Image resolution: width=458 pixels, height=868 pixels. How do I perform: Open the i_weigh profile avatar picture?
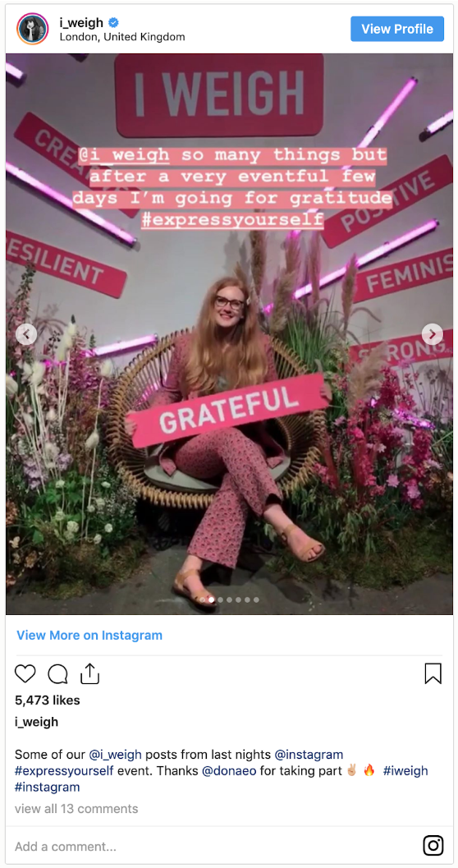33,29
